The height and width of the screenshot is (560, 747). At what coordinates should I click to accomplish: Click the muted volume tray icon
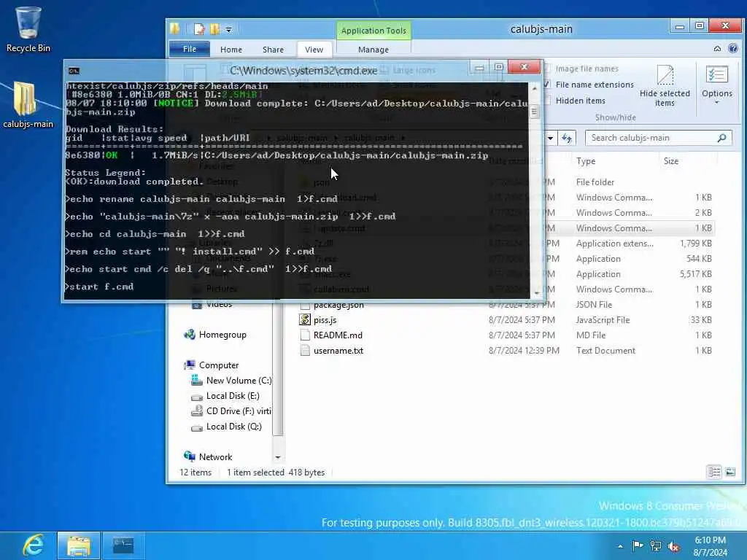click(x=673, y=547)
